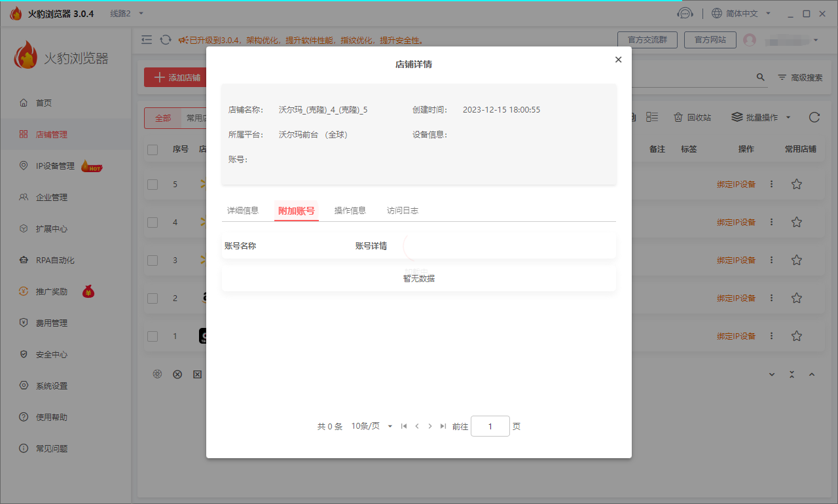This screenshot has width=838, height=504.
Task: Open the 回收站 recycle bin
Action: (692, 117)
